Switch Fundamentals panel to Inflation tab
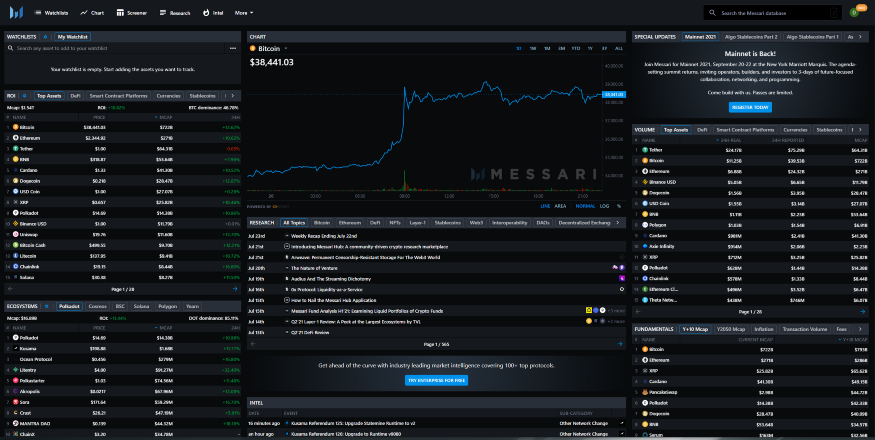 764,329
